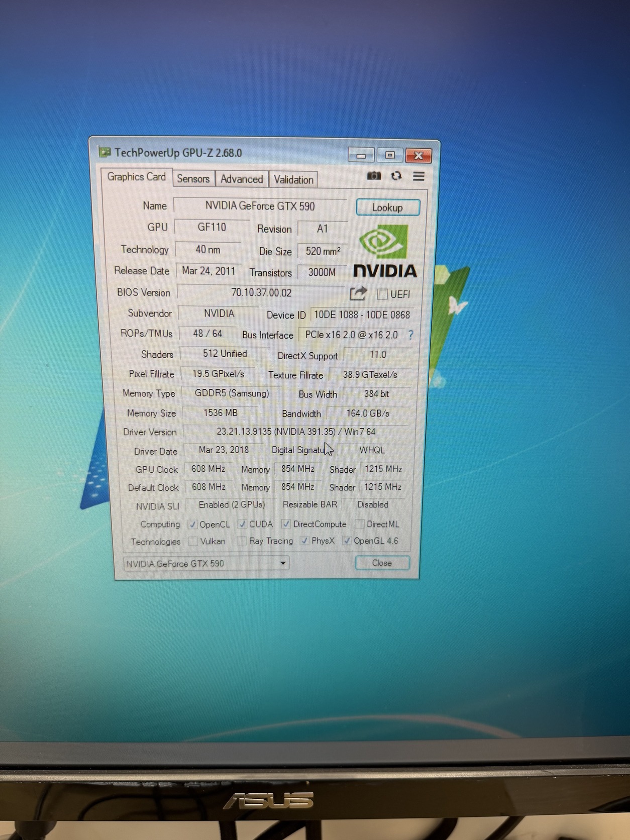Close GPU-Z with the red X button

tap(418, 156)
